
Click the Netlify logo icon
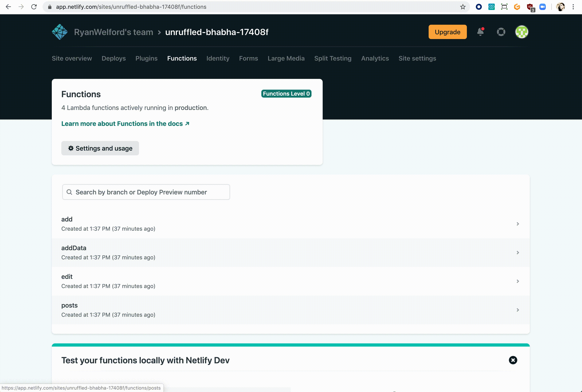click(x=60, y=32)
